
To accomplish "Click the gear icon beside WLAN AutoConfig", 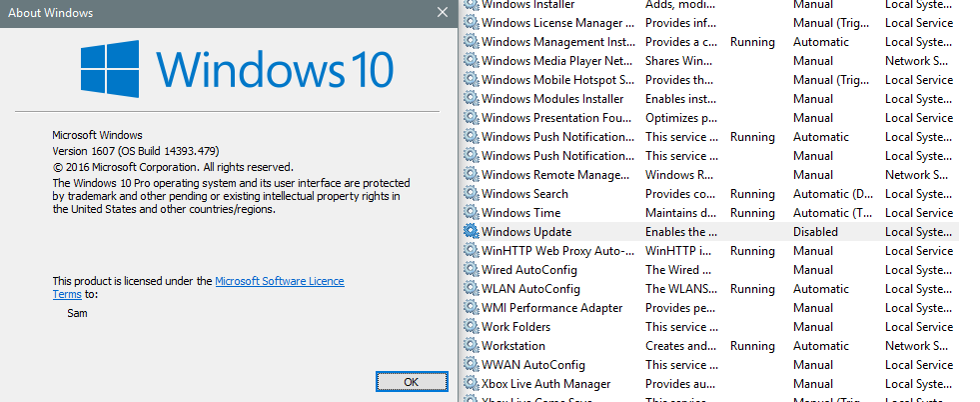I will point(471,289).
